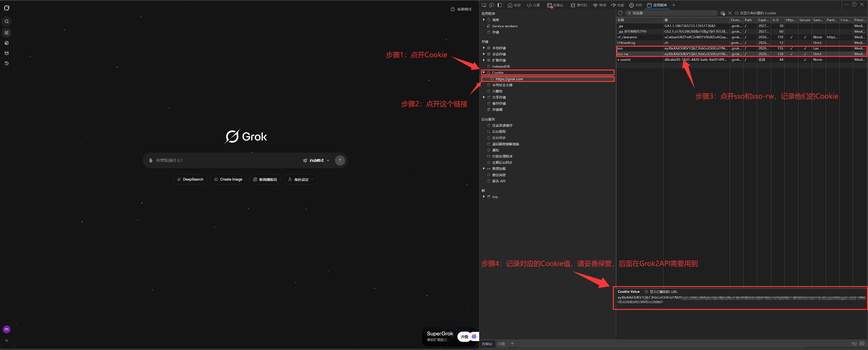Screen dimensions: 868x350
Task: Expand the local storage tree node
Action: [x=483, y=48]
